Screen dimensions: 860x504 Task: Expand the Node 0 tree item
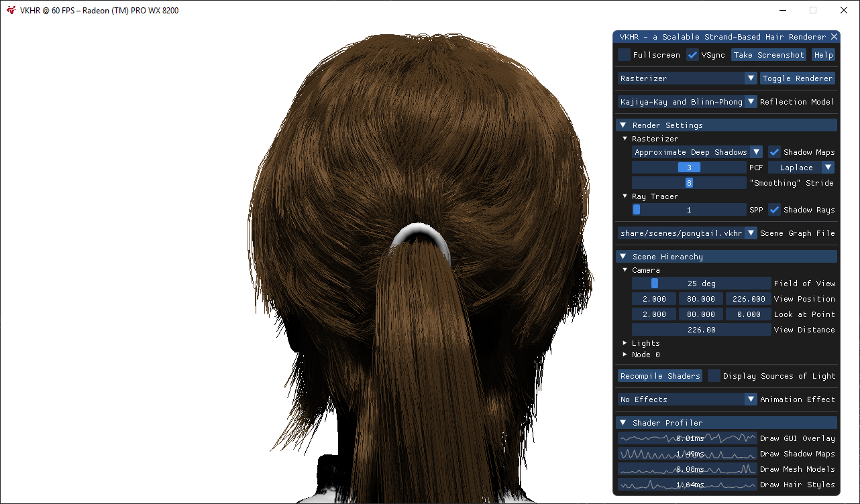(626, 355)
